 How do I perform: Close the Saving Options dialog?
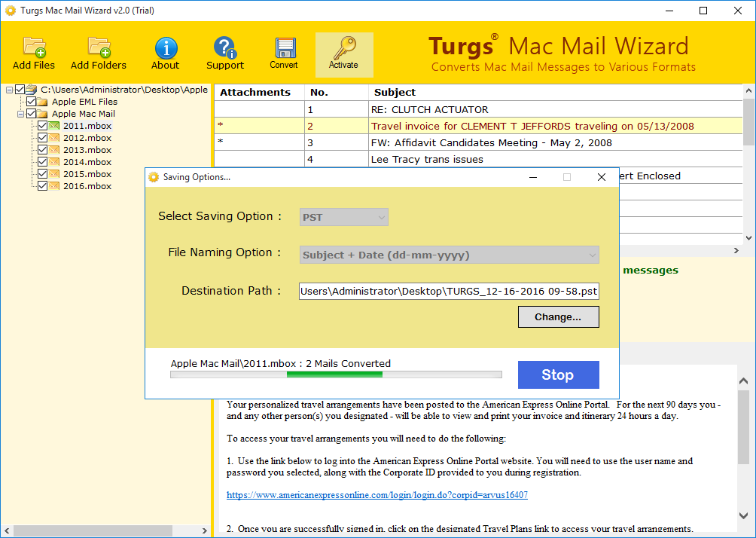[x=601, y=177]
